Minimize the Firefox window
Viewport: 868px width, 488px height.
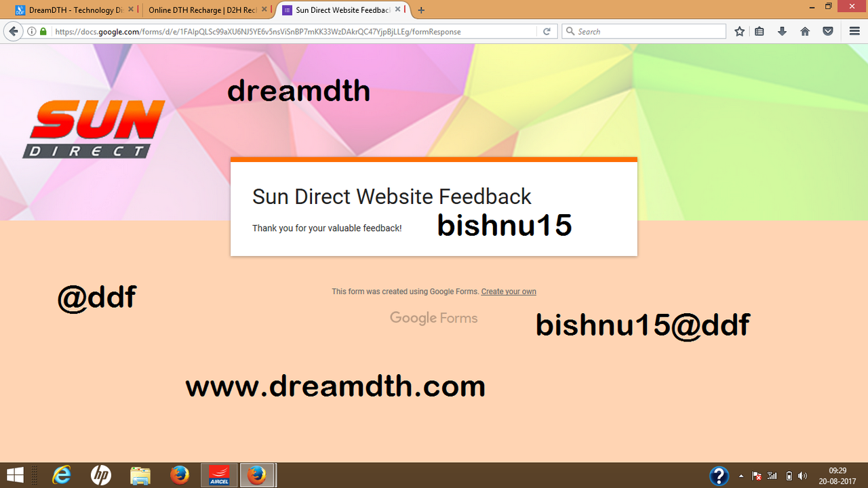[x=811, y=6]
